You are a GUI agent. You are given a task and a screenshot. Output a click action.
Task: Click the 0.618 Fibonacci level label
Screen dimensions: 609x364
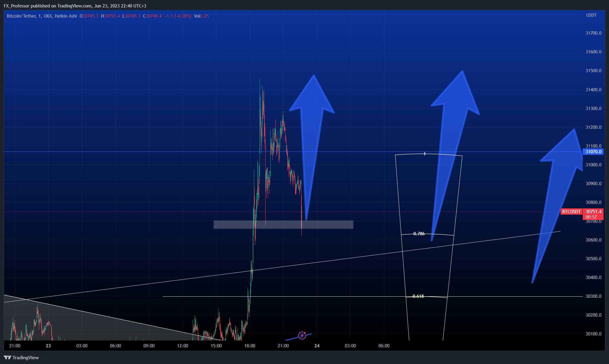[x=418, y=296]
